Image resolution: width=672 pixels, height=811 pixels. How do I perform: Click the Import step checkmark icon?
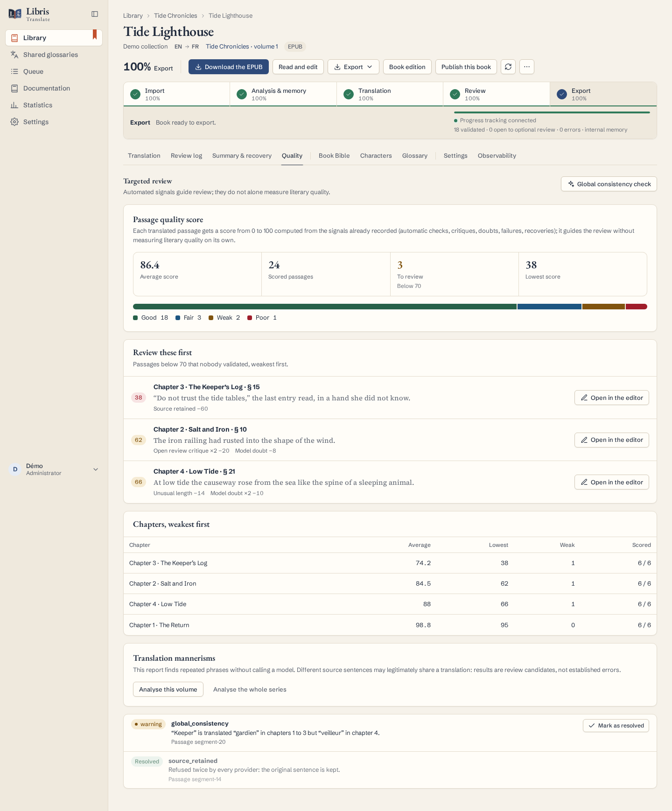tap(135, 94)
